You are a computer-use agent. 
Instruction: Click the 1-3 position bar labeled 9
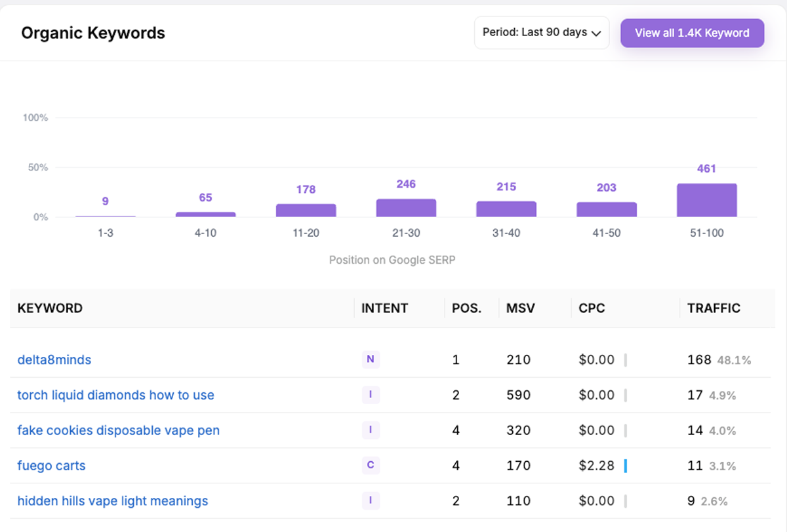pos(106,216)
